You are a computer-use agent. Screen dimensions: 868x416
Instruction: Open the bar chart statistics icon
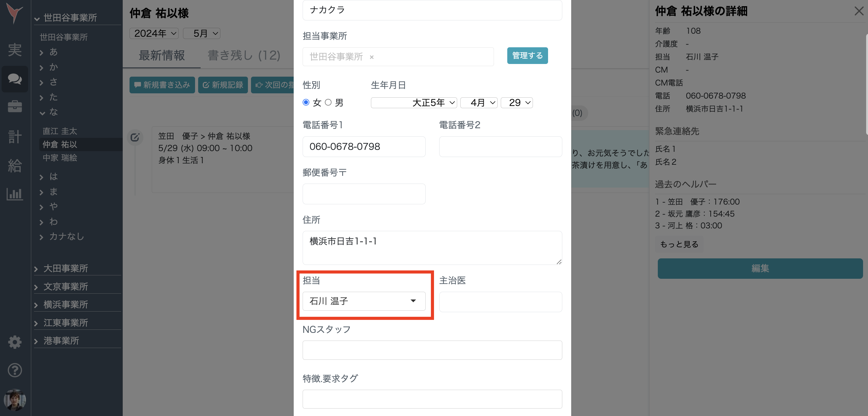pyautogui.click(x=15, y=194)
